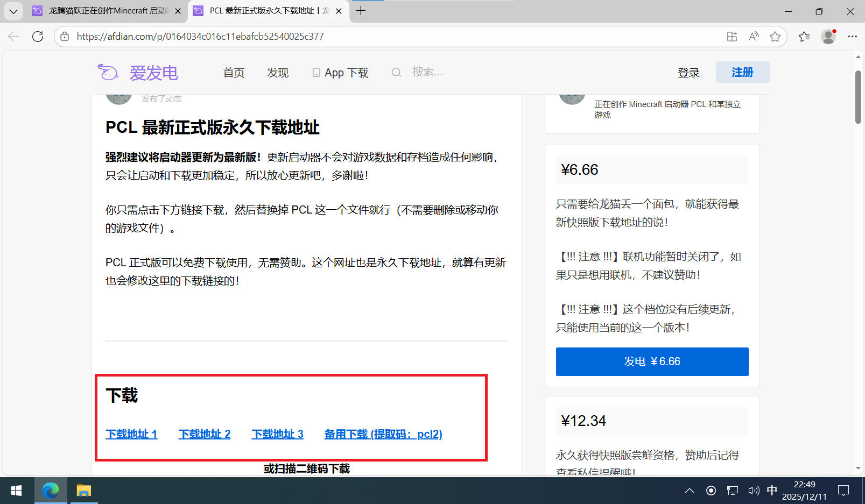Open the Edge settings ellipsis menu
This screenshot has height=504, width=865.
[852, 37]
